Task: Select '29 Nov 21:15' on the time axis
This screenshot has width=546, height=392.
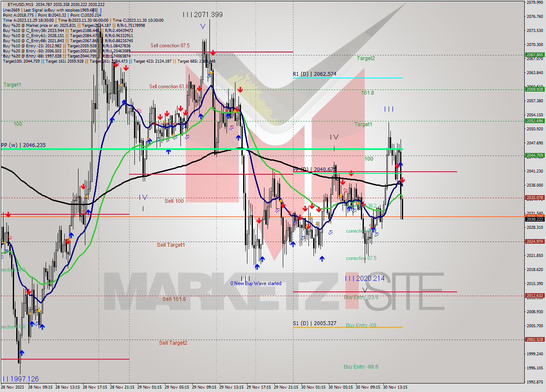Action: [x=287, y=387]
